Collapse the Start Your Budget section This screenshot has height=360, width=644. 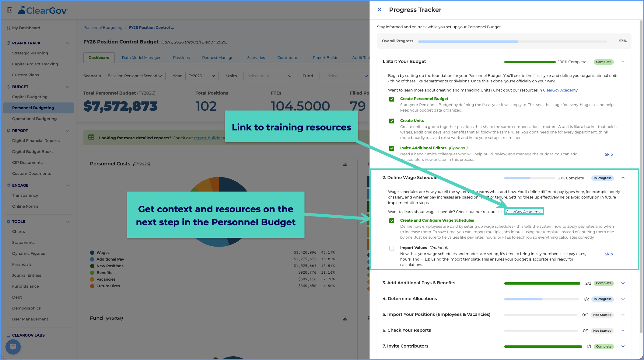pos(623,62)
